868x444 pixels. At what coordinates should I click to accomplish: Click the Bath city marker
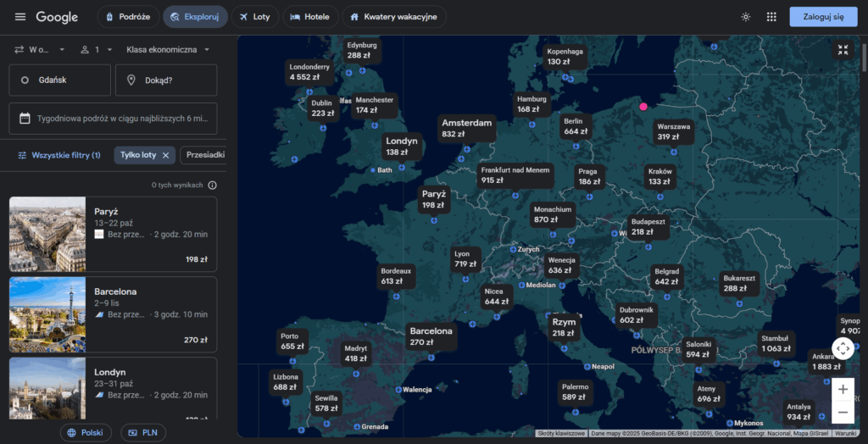(373, 170)
